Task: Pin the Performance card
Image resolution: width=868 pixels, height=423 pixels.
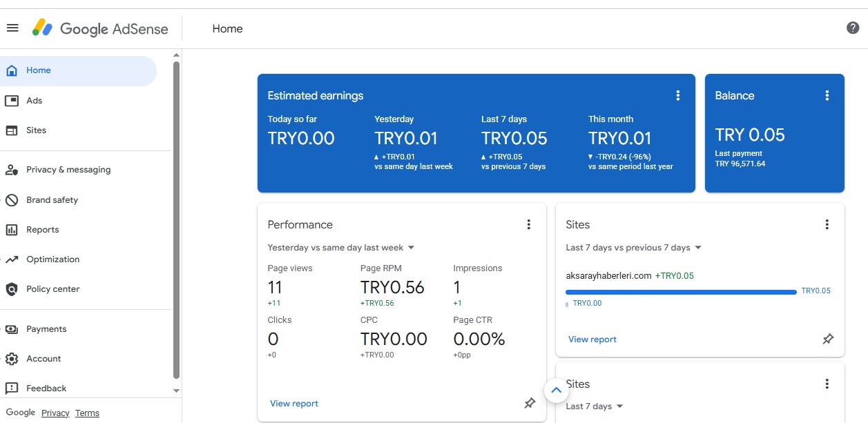Action: [x=530, y=403]
